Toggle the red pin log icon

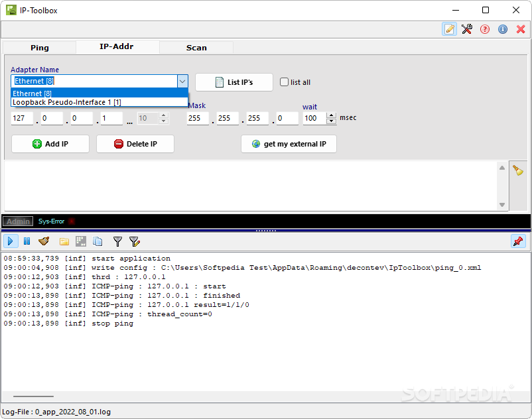pyautogui.click(x=518, y=241)
